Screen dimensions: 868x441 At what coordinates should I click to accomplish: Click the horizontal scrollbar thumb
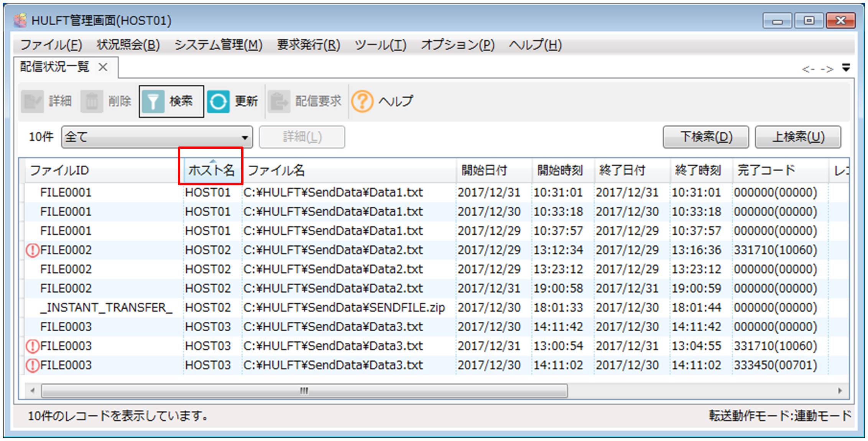pos(304,391)
